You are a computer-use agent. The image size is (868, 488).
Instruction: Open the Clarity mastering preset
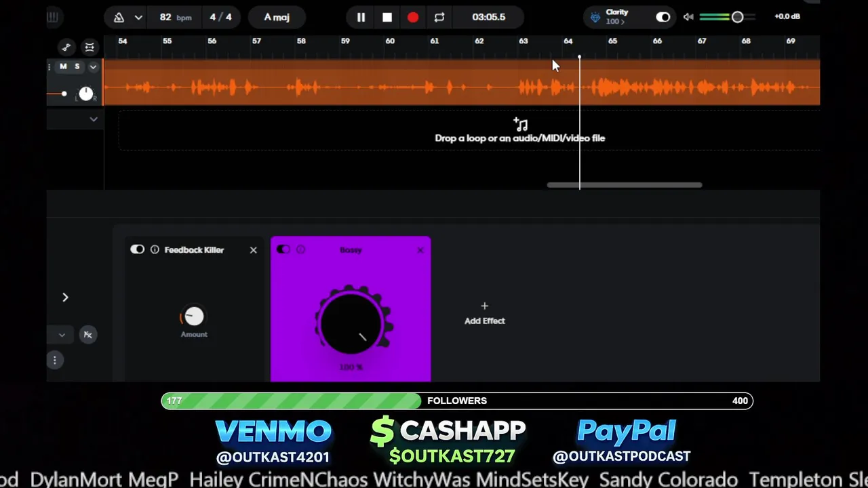(616, 17)
